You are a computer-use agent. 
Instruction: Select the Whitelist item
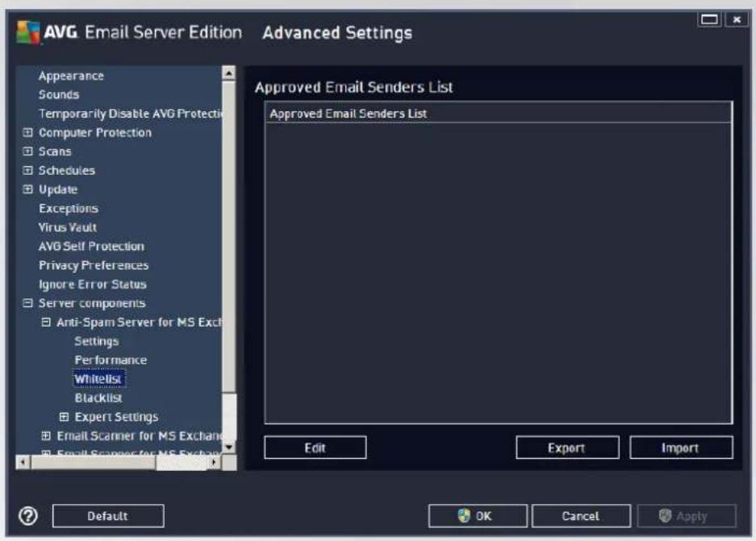(x=98, y=379)
